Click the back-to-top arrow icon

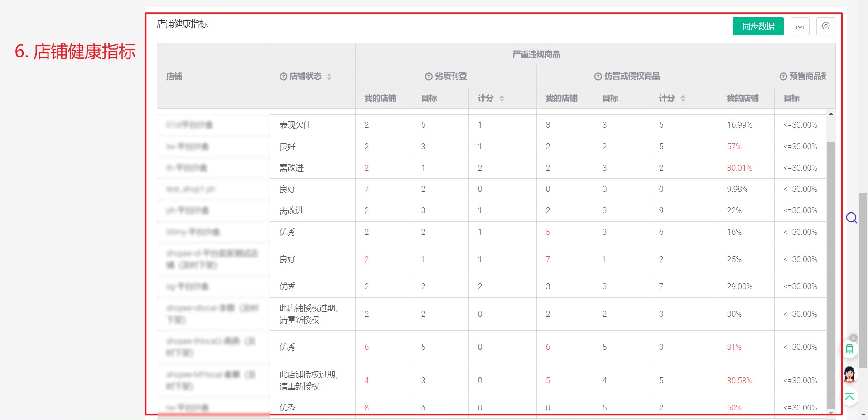(849, 397)
